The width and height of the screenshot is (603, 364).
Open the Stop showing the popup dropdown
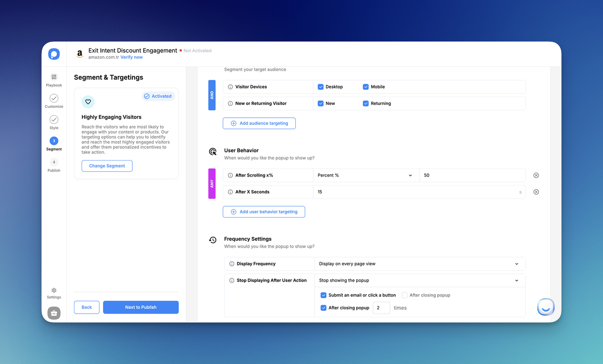pyautogui.click(x=419, y=280)
